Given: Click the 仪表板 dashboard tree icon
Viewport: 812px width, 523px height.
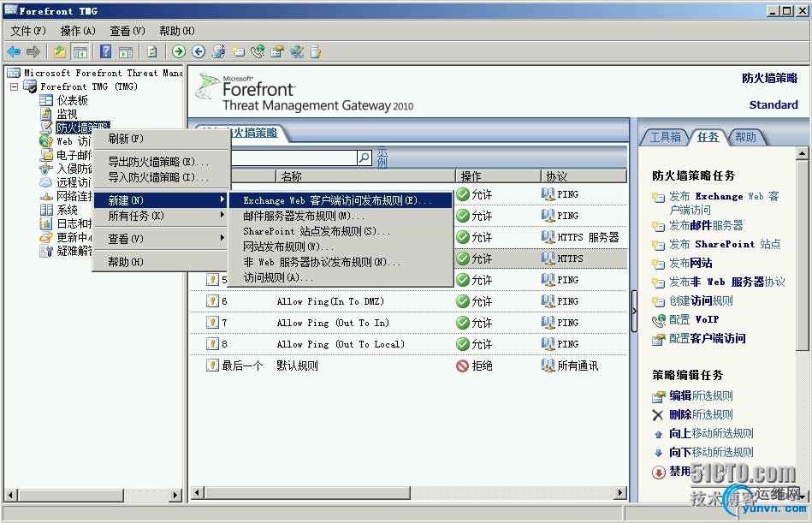Looking at the screenshot, I should pos(46,100).
